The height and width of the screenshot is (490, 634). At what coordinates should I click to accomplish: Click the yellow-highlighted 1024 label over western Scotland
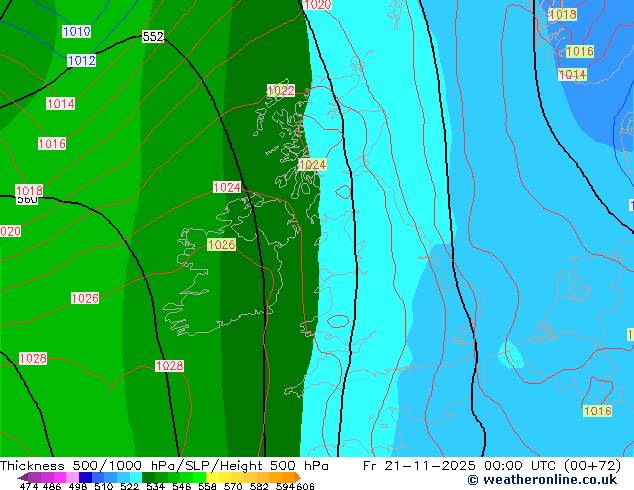[x=312, y=165]
